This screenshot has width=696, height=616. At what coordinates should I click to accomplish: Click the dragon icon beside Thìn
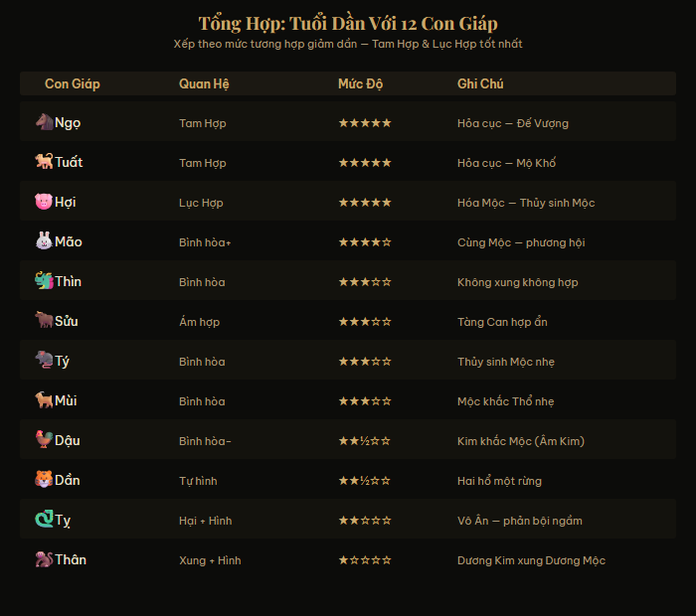tap(43, 281)
